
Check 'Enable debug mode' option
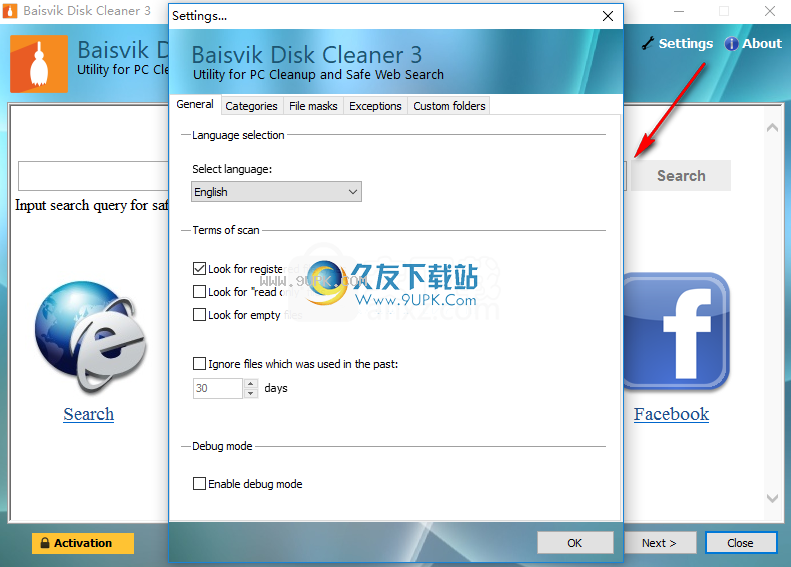(x=199, y=484)
